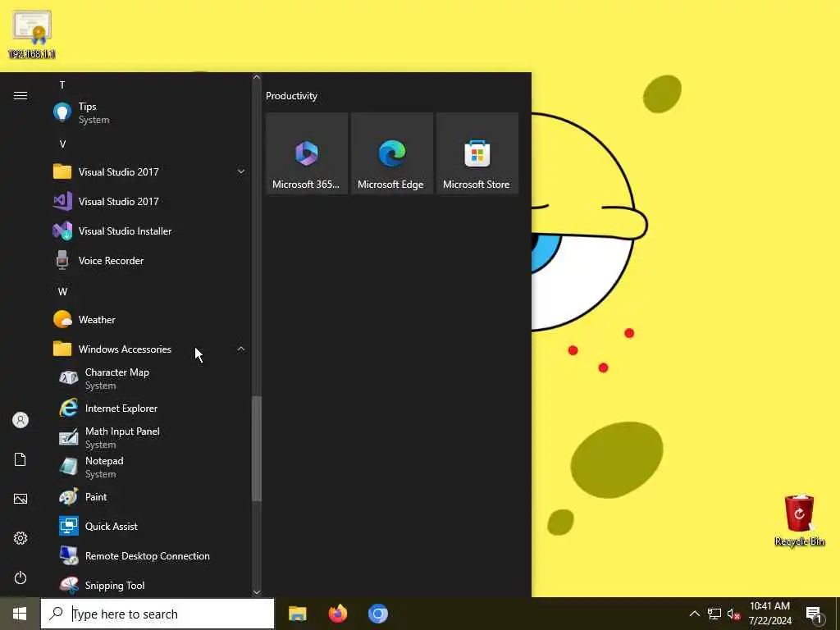The image size is (840, 630).
Task: Open Pictures icon in Start sidebar
Action: click(21, 499)
